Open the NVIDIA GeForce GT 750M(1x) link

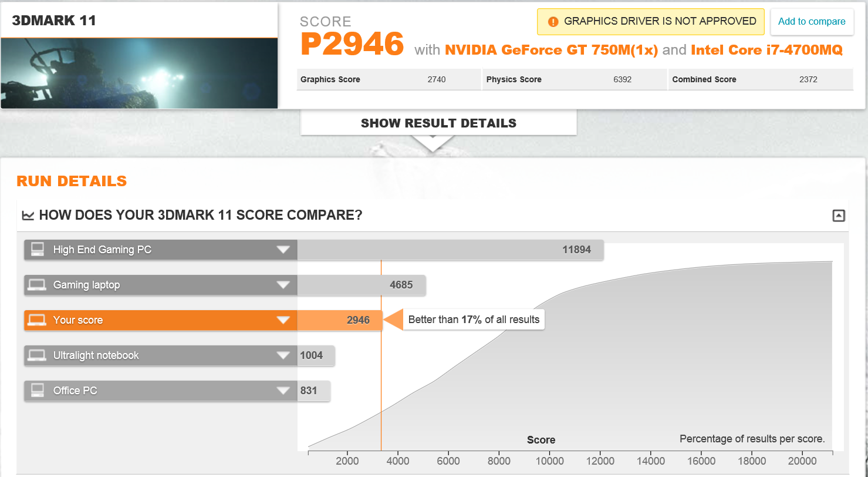click(x=551, y=50)
